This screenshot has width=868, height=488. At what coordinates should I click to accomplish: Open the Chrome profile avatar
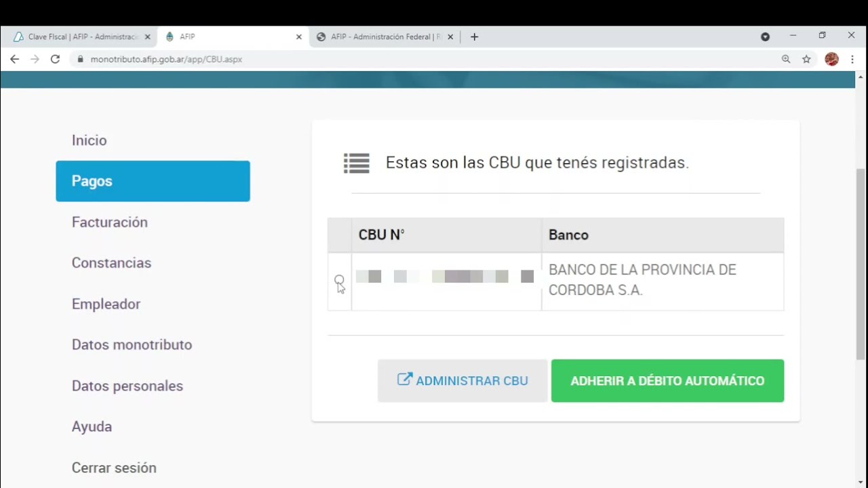[831, 59]
